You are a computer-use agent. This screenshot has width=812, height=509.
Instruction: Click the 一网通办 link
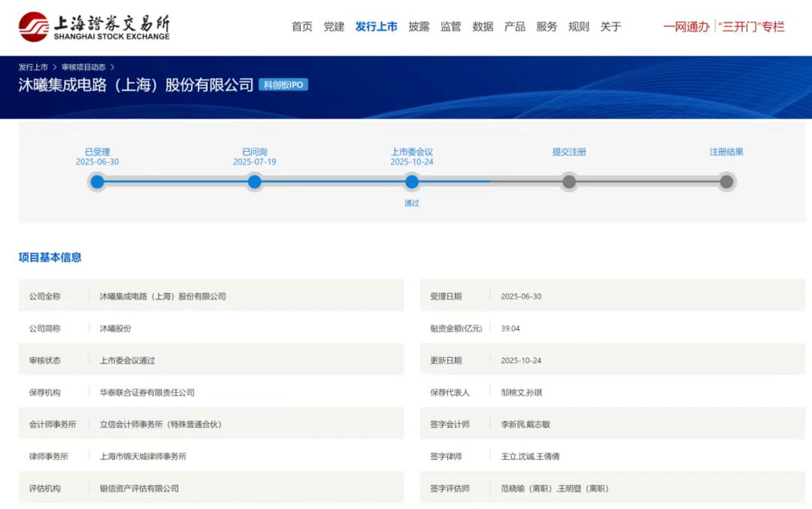tap(686, 26)
